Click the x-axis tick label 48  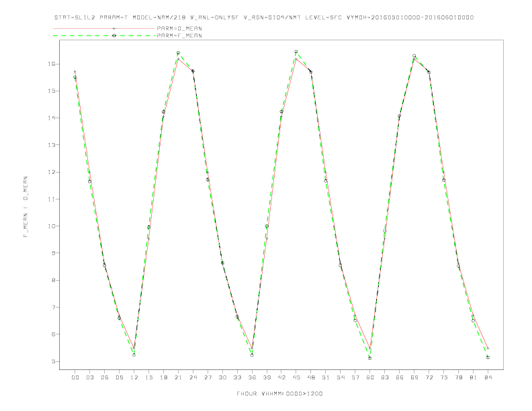tap(311, 377)
